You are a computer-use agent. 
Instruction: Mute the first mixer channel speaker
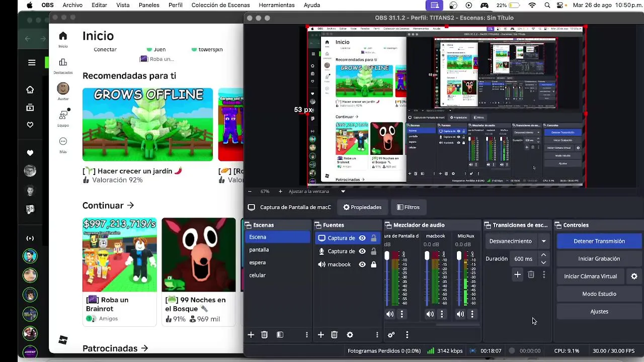pos(390,314)
